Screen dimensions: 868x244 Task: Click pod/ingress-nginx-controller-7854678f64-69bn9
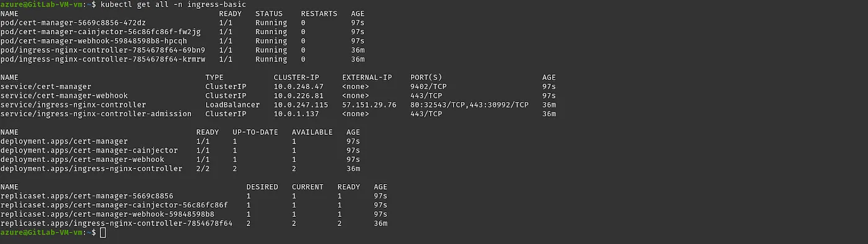click(102, 50)
